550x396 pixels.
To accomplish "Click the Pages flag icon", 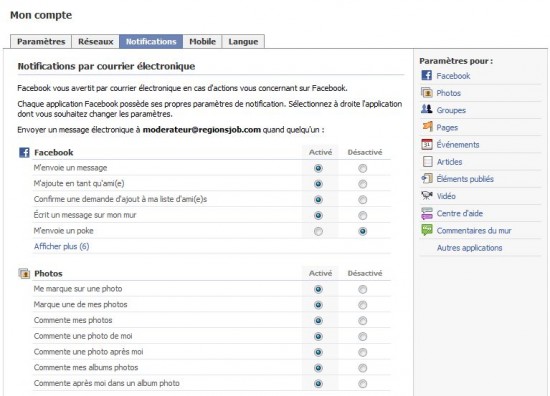I will coord(427,127).
